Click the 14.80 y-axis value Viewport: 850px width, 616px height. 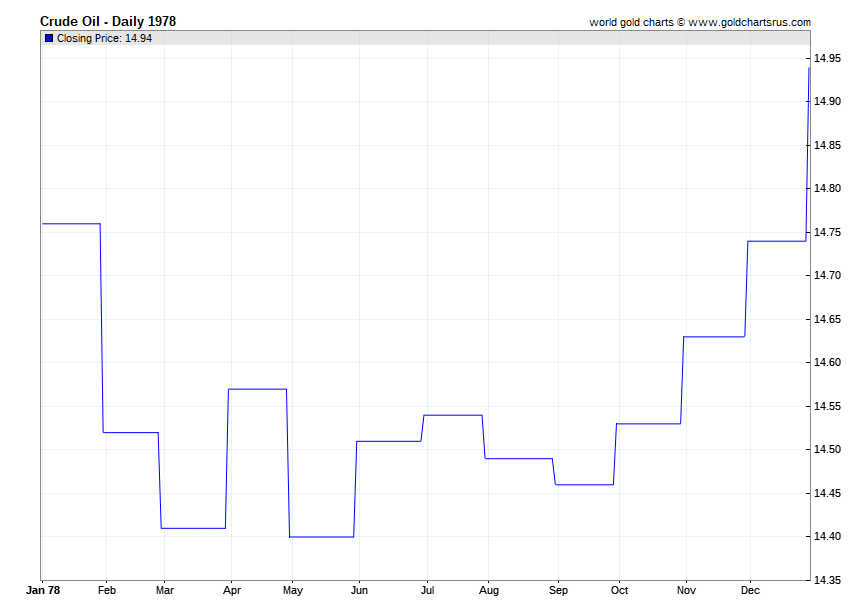[828, 189]
